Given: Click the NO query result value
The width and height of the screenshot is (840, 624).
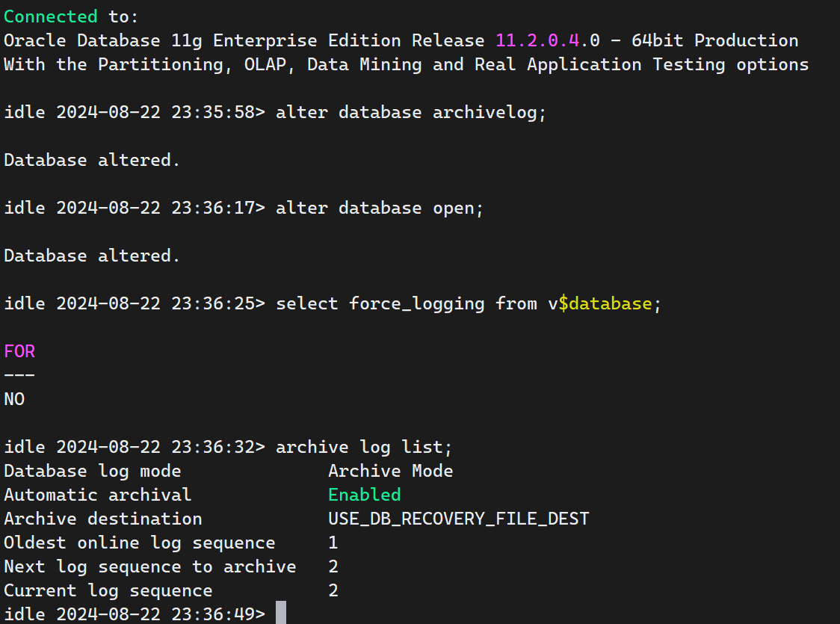Looking at the screenshot, I should pos(14,399).
